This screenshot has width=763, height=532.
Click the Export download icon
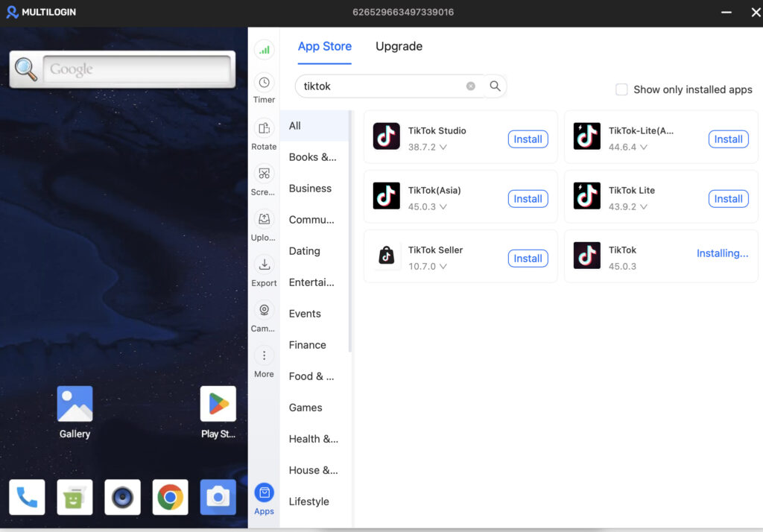click(x=264, y=265)
